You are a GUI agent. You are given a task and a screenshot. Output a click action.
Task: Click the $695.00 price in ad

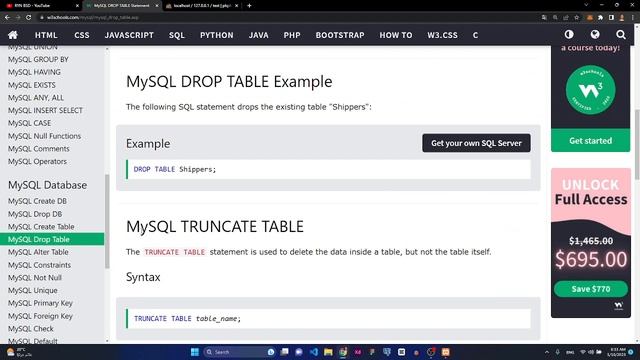(591, 260)
